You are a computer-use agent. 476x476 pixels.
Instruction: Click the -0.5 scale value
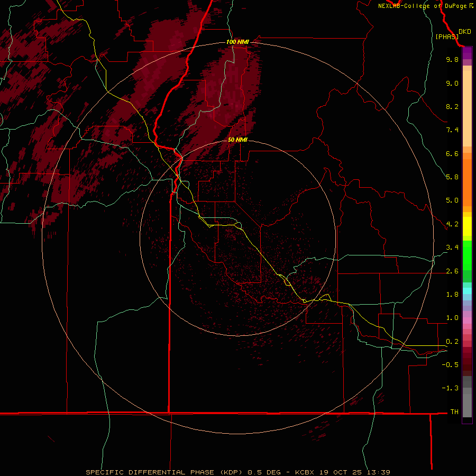450,365
